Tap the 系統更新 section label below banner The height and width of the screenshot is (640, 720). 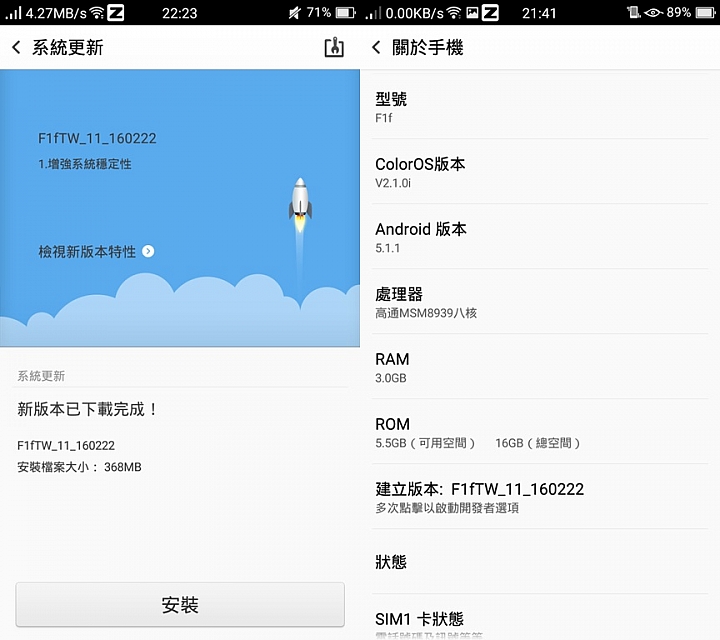(x=41, y=376)
